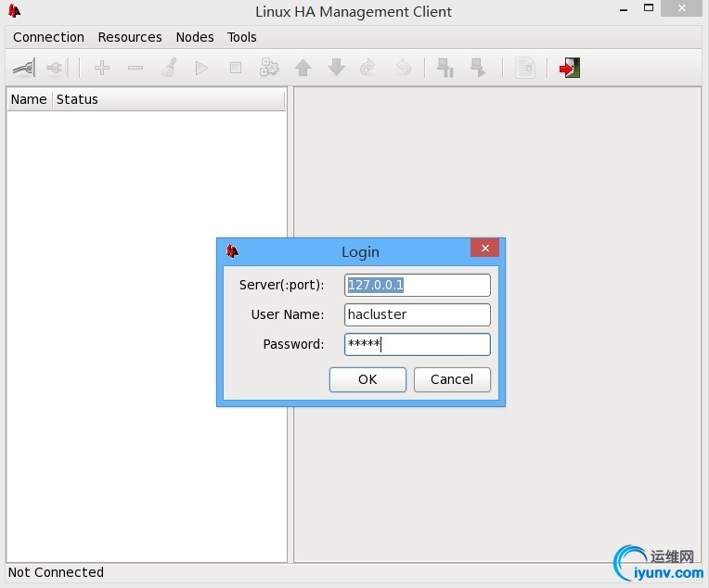Image resolution: width=709 pixels, height=588 pixels.
Task: Click the node Active toolbar icon
Action: tap(478, 68)
